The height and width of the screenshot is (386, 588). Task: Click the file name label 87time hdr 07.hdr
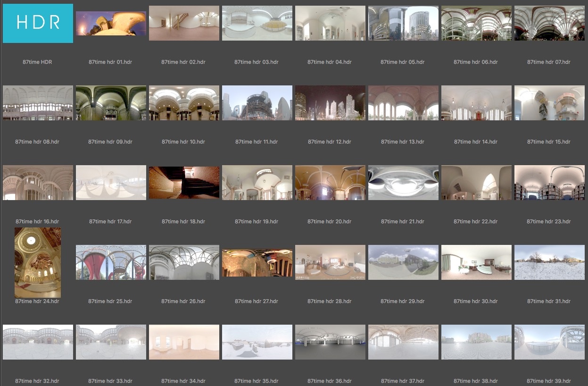(x=549, y=62)
